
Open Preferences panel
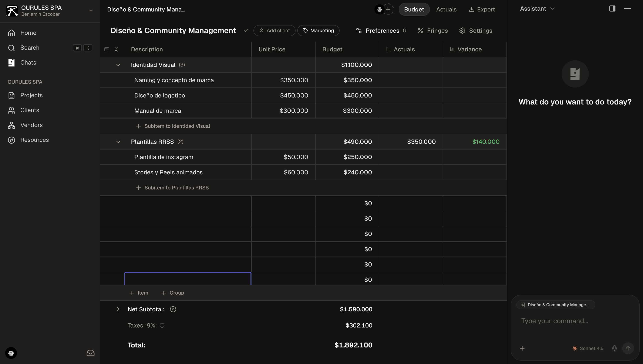point(381,31)
